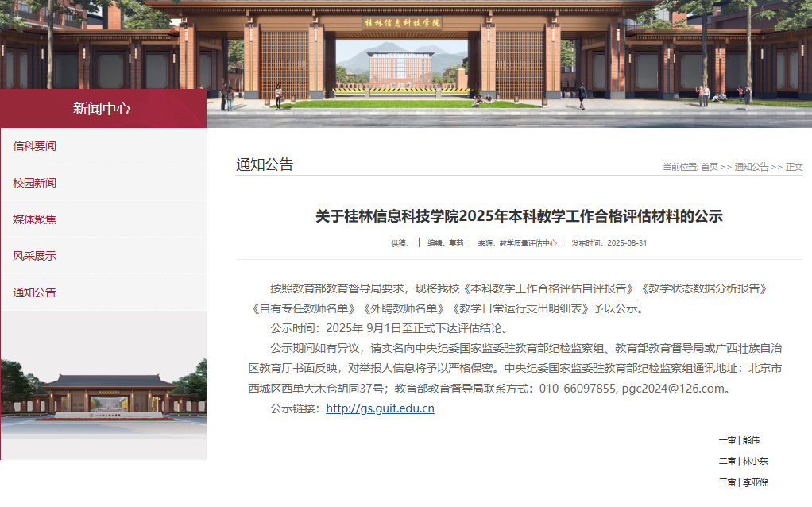Open 风采展示 sidebar item

pos(35,256)
